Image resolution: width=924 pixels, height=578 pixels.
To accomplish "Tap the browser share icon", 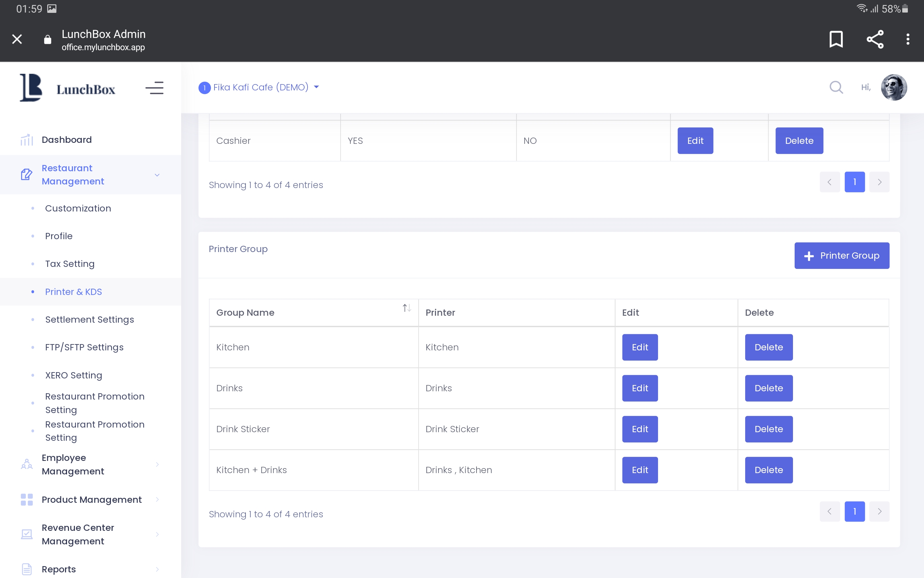I will [x=875, y=39].
